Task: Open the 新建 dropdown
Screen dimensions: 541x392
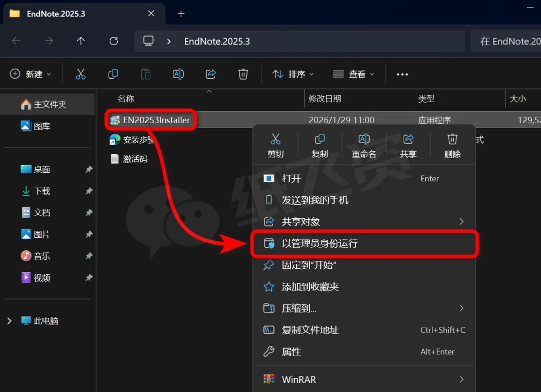Action: 31,74
